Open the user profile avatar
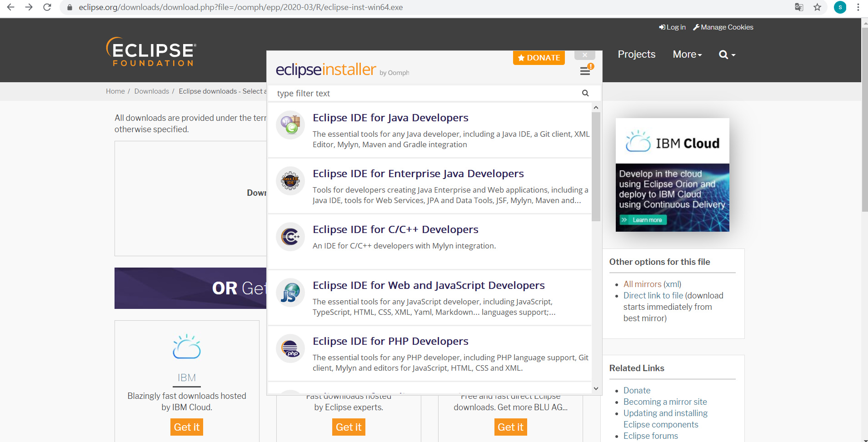This screenshot has width=868, height=442. coord(840,7)
